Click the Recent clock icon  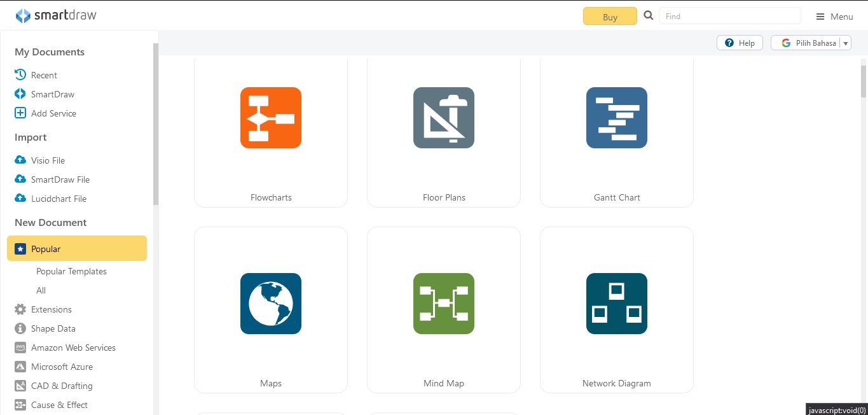[x=20, y=74]
